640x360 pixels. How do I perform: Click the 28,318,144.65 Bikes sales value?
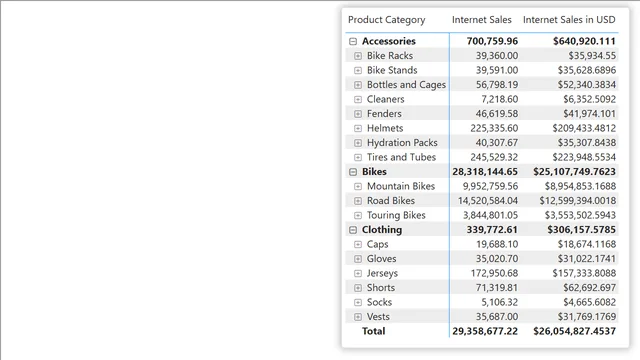click(x=485, y=172)
